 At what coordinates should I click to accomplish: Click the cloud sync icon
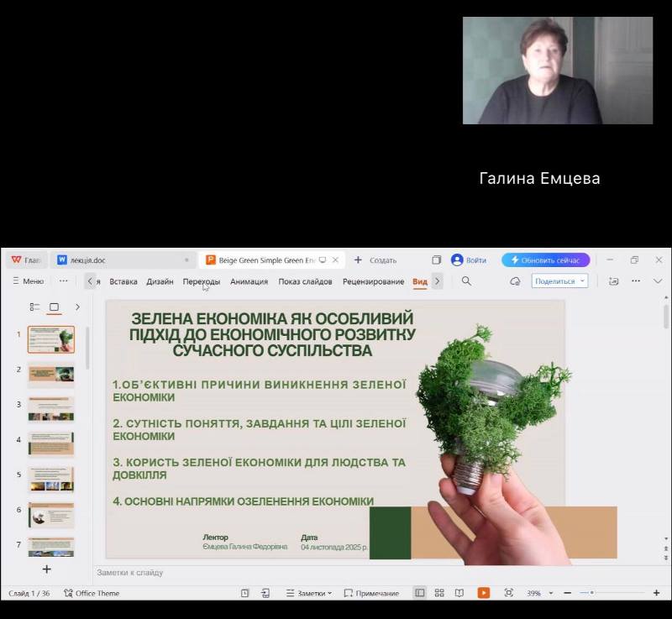point(515,281)
